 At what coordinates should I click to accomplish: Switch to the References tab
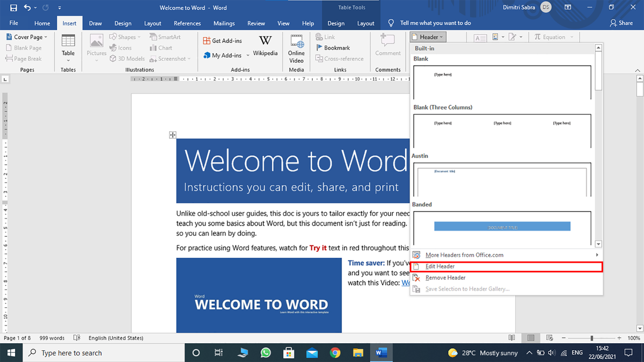[187, 23]
